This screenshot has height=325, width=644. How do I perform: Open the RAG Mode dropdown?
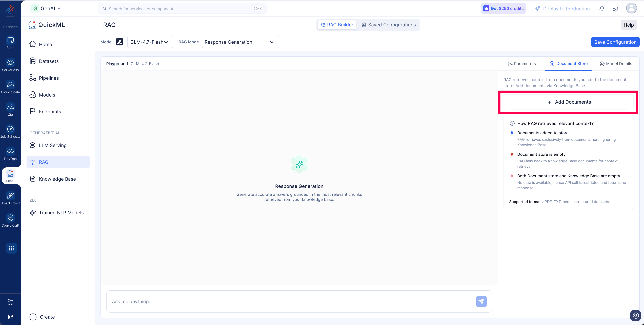coord(240,42)
